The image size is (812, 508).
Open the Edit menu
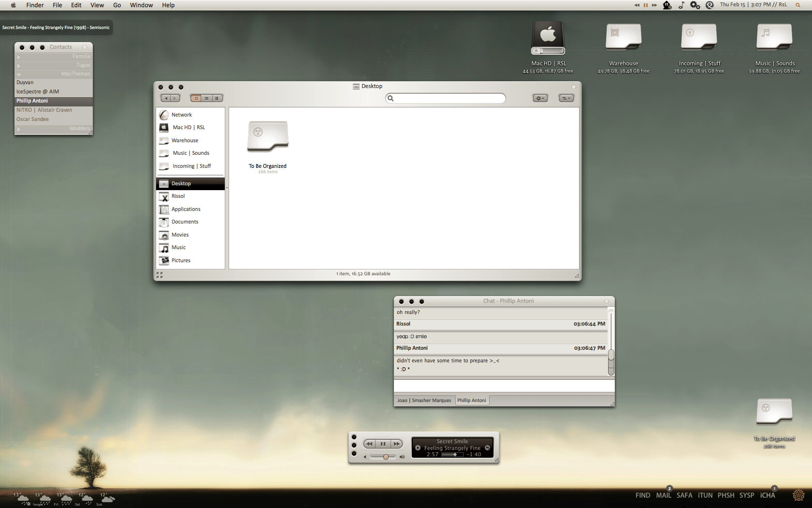[76, 5]
